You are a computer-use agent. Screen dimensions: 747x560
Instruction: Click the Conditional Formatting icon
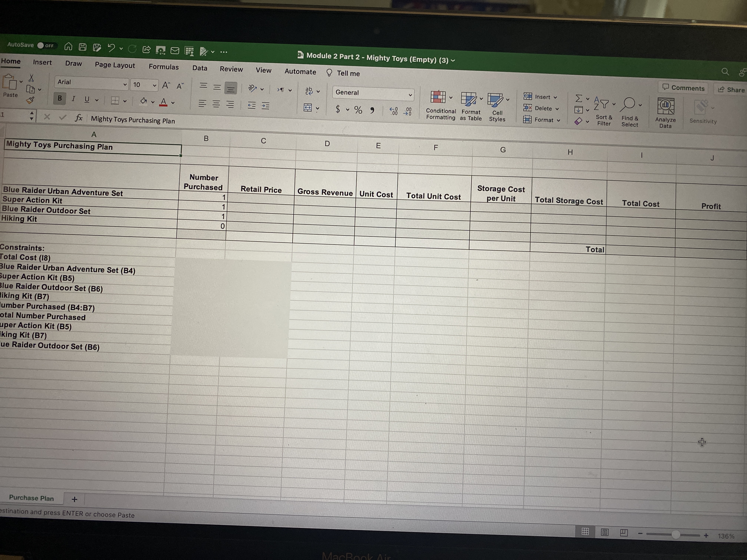pos(438,98)
